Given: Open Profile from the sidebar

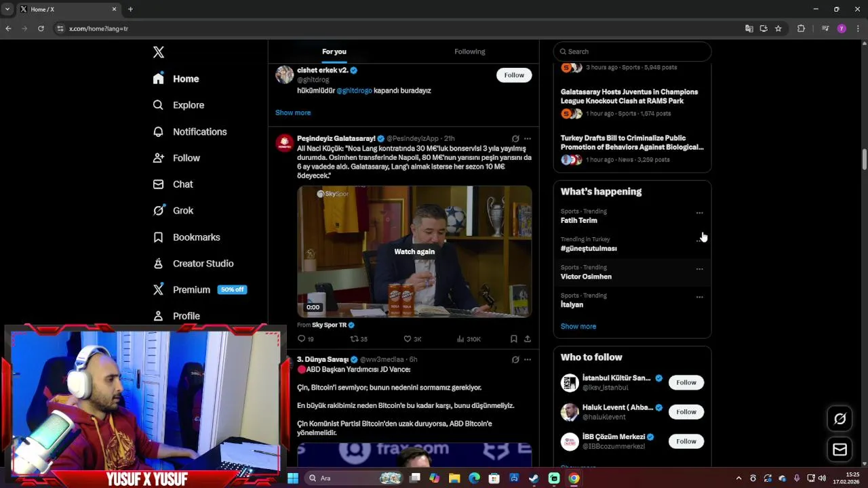Looking at the screenshot, I should (176, 316).
